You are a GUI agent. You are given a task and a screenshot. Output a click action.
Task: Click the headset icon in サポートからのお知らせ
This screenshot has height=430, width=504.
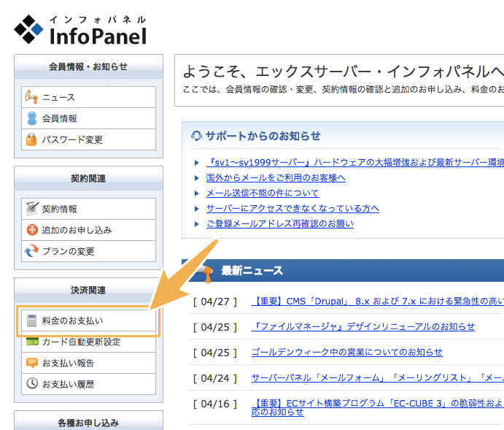[196, 136]
